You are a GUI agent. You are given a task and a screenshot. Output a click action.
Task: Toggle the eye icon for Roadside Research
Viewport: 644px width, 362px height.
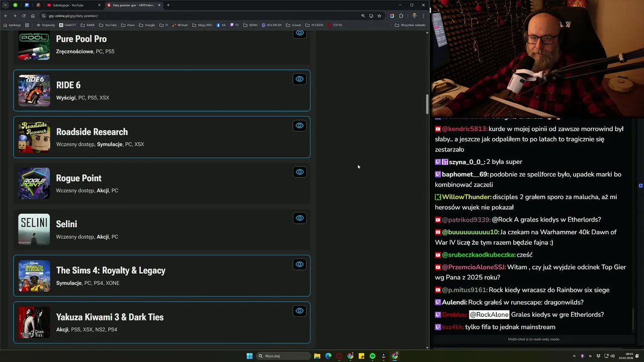coord(299,126)
